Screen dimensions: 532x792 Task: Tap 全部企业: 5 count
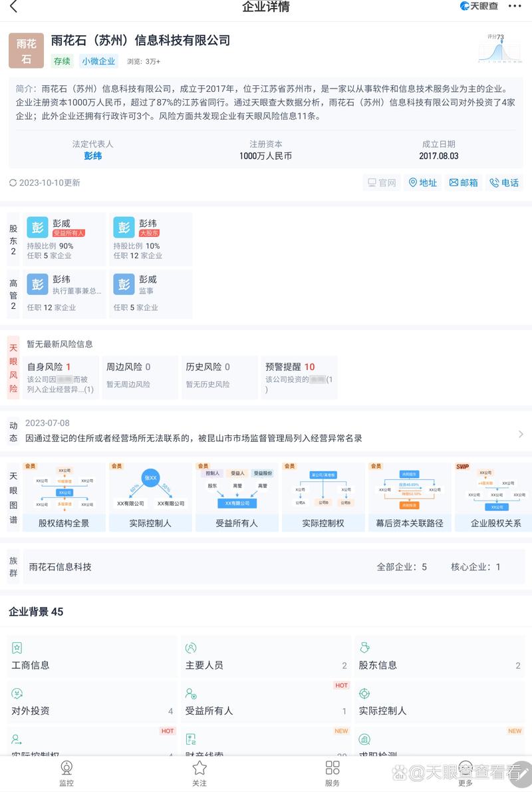pyautogui.click(x=402, y=567)
